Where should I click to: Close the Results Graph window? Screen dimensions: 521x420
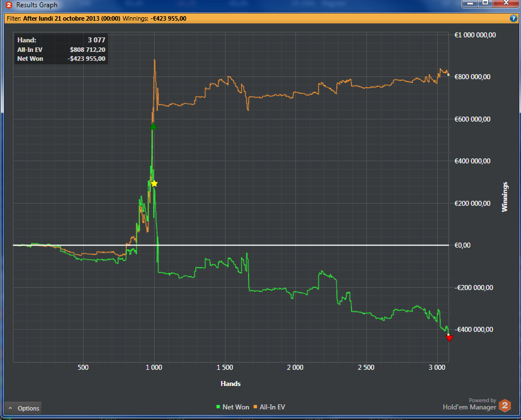(506, 3)
